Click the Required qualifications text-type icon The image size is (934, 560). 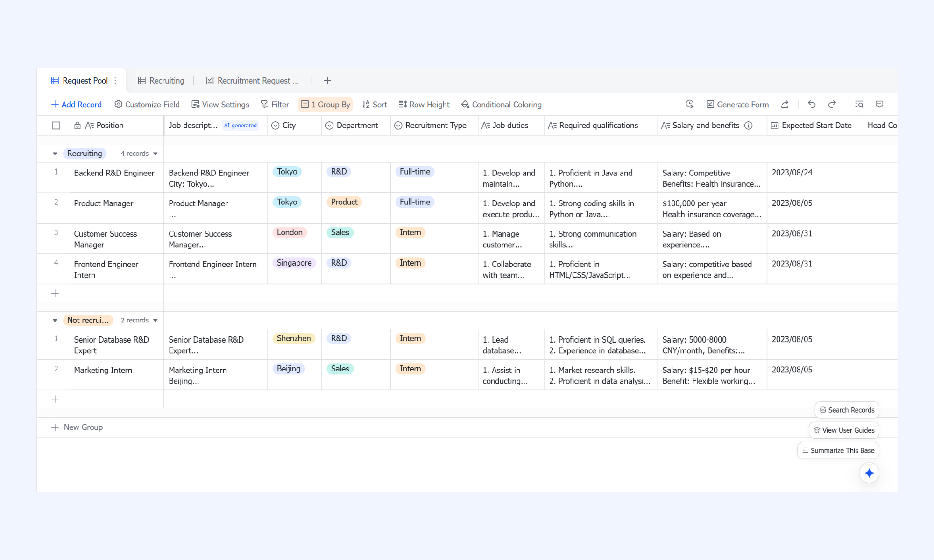[x=552, y=126]
